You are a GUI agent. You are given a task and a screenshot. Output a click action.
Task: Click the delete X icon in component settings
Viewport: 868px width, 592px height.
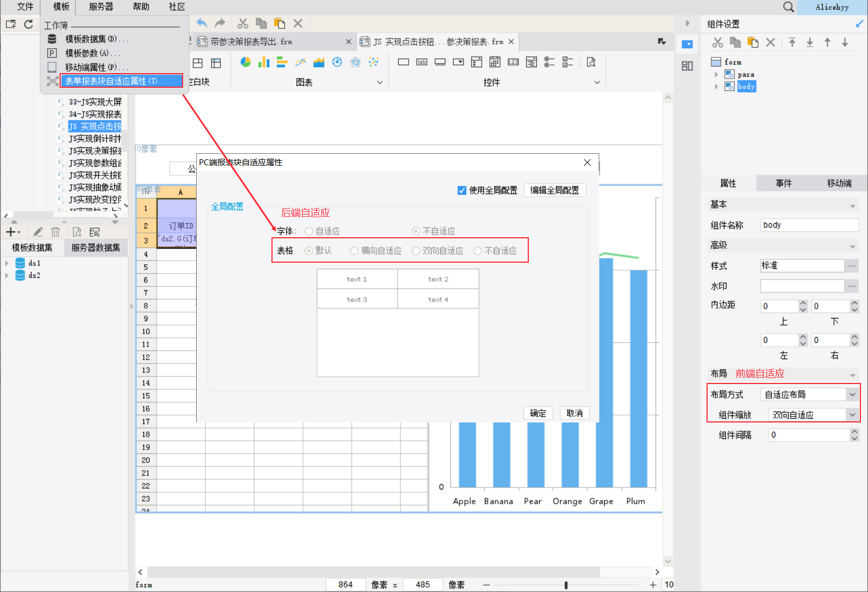(x=770, y=42)
